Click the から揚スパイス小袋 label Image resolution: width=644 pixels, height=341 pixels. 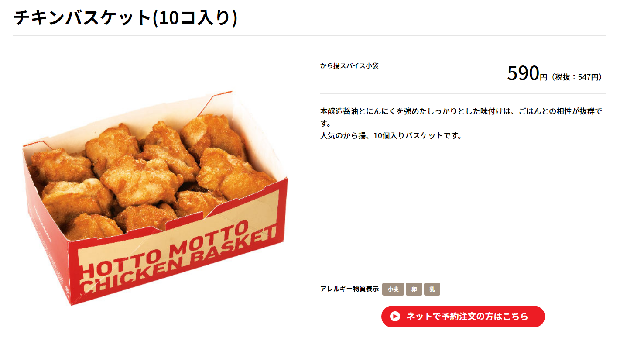point(349,66)
